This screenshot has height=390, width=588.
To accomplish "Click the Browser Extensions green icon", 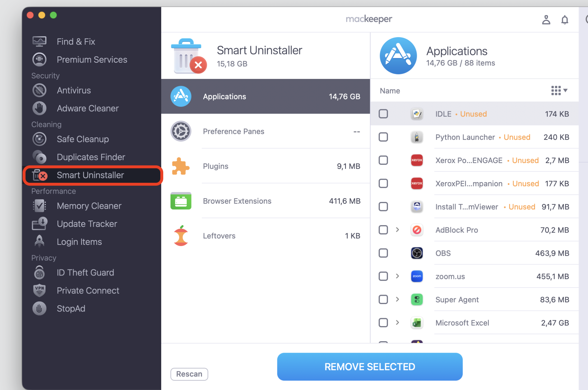I will coord(181,201).
